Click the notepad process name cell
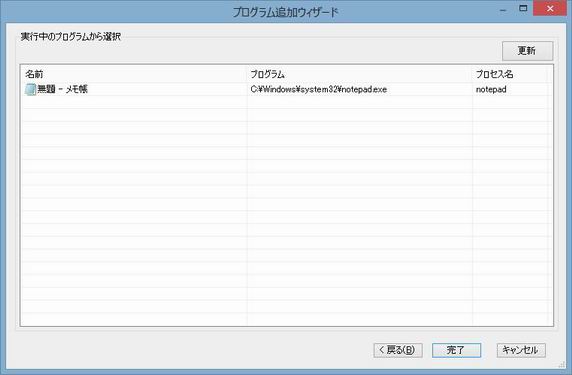 [x=491, y=89]
